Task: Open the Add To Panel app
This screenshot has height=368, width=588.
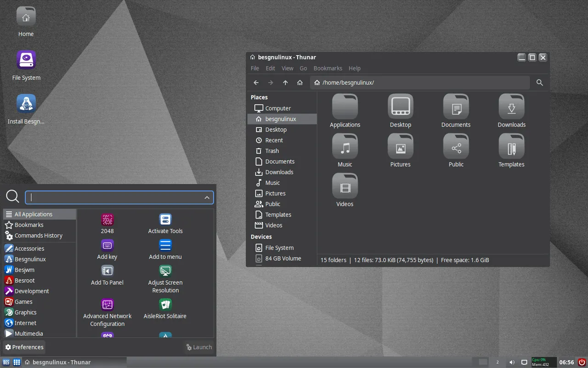Action: tap(107, 271)
